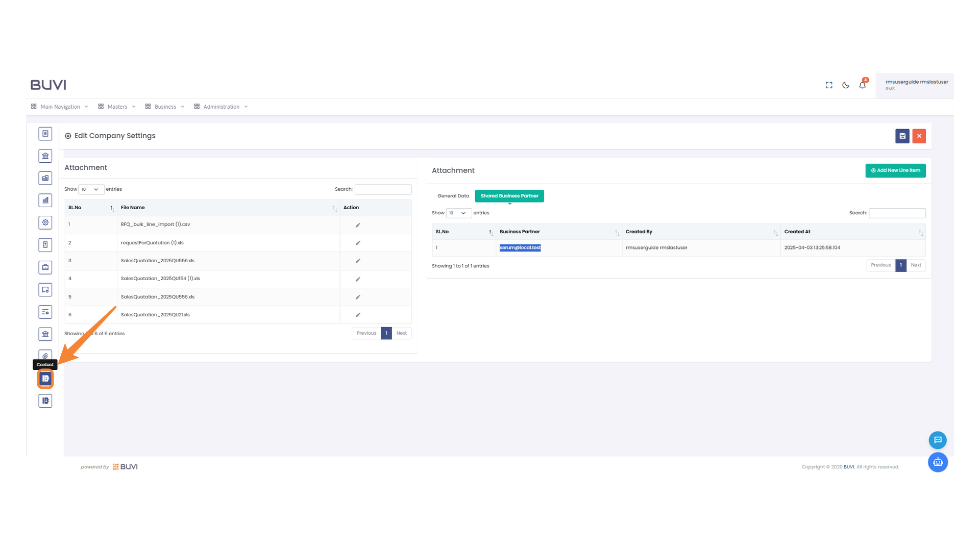Click the blue save disk icon
The height and width of the screenshot is (551, 980).
pyautogui.click(x=902, y=136)
